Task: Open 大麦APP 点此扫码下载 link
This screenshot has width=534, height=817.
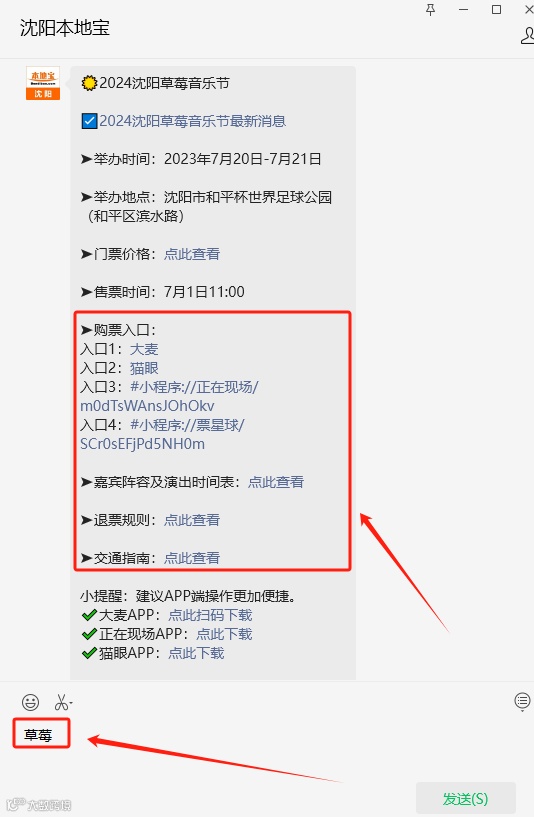Action: 210,615
